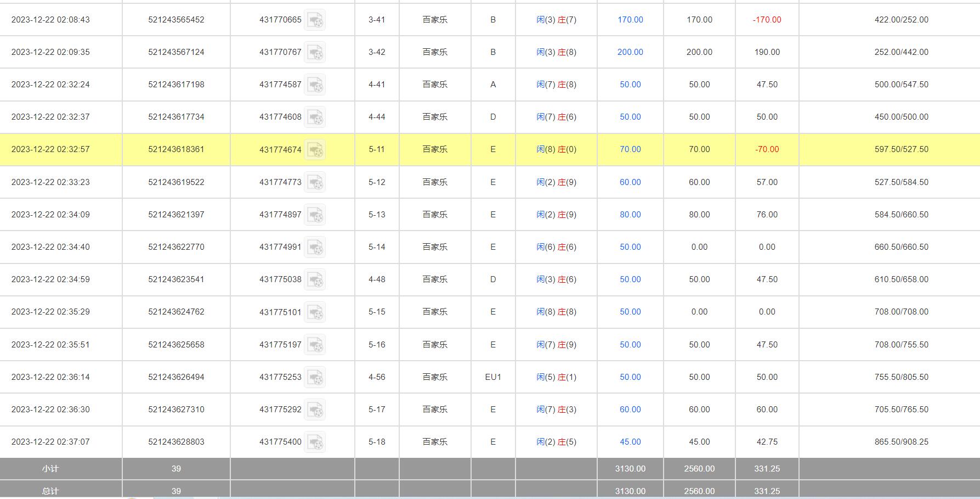Viewport: 980px width, 499px height.
Task: Select timestamp 2023-12-22 02:32:57
Action: click(x=50, y=149)
